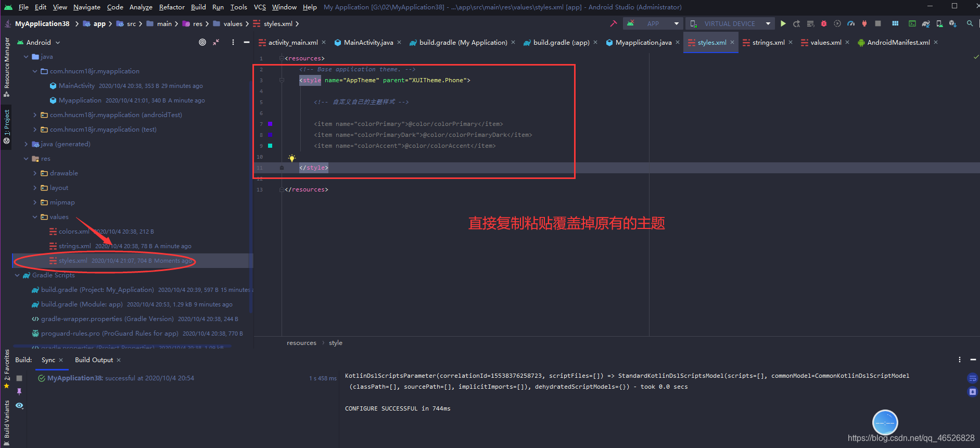Click the colorPrimaryDark gutter color swatch

[270, 135]
